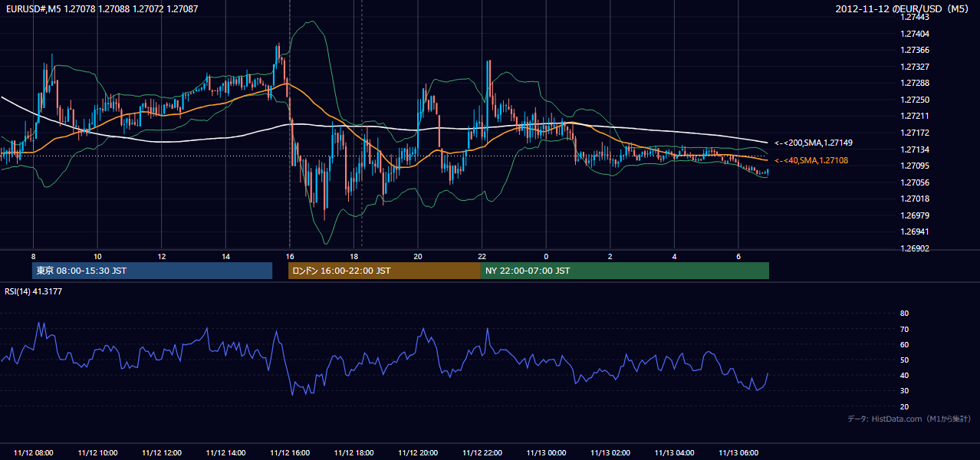Screen dimensions: 980x460
Task: Click hour label 0 under price chart
Action: pyautogui.click(x=546, y=255)
